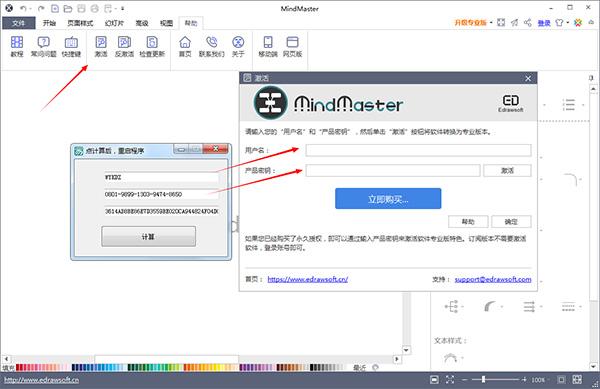Select the 反激活 deactivate icon
The width and height of the screenshot is (600, 389).
click(x=124, y=46)
